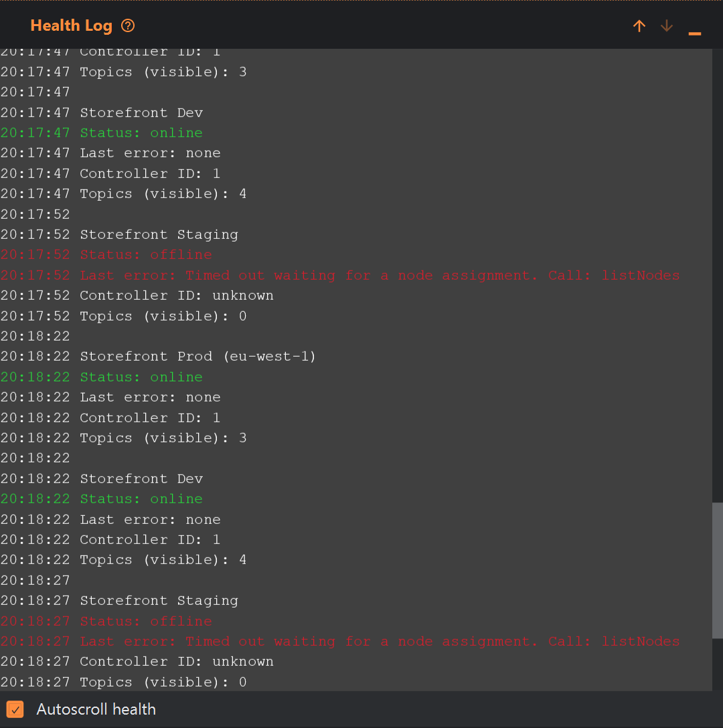Select the 20:18:22 'Topics (visible): 3' line

click(124, 438)
